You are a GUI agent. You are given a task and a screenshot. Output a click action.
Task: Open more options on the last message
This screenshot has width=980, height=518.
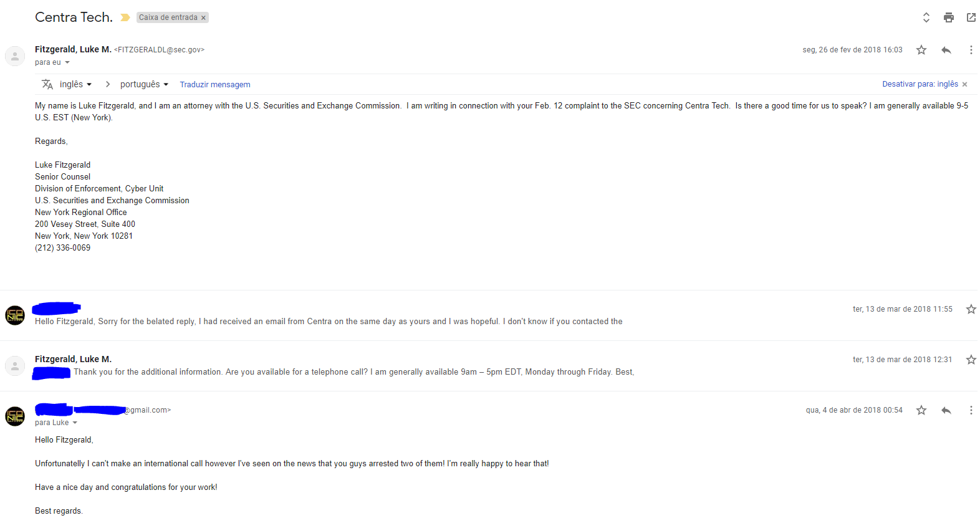click(x=971, y=410)
